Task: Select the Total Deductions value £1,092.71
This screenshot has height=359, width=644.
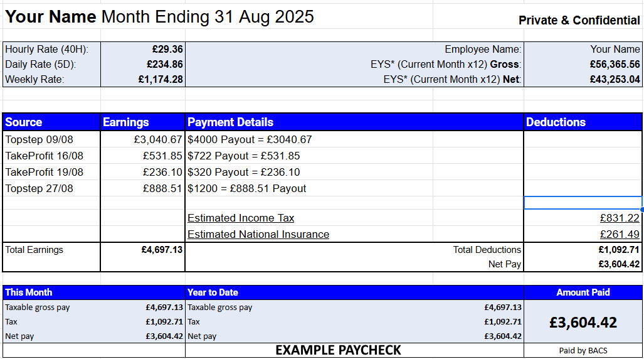Action: (619, 250)
